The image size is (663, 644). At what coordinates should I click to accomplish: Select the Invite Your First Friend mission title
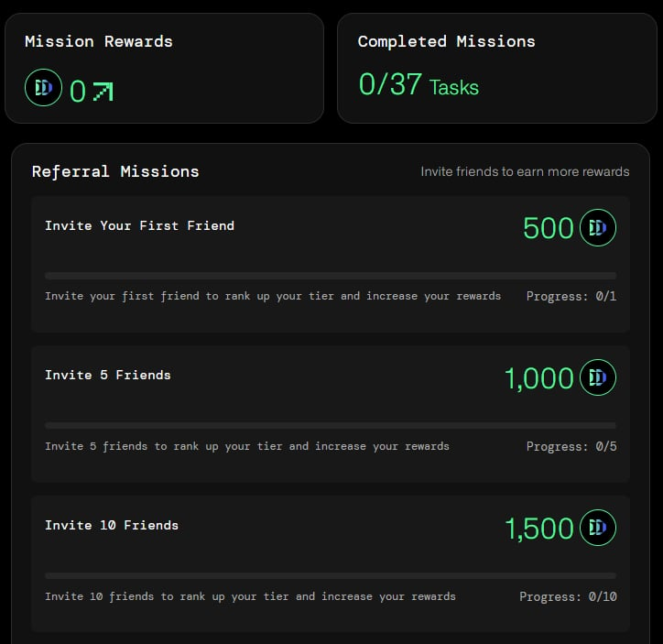[x=139, y=225]
